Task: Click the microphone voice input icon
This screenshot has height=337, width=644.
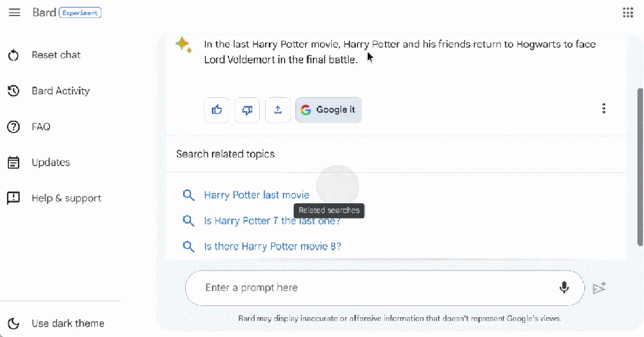Action: pos(563,288)
